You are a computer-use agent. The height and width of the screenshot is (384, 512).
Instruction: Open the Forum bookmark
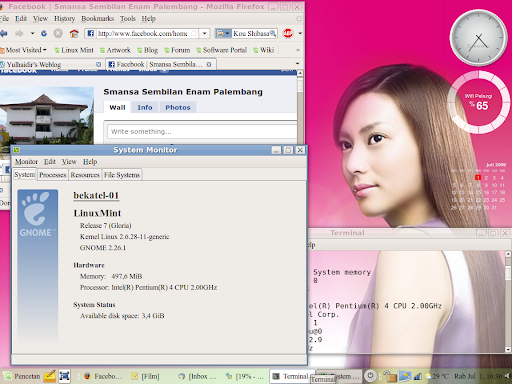pos(177,50)
